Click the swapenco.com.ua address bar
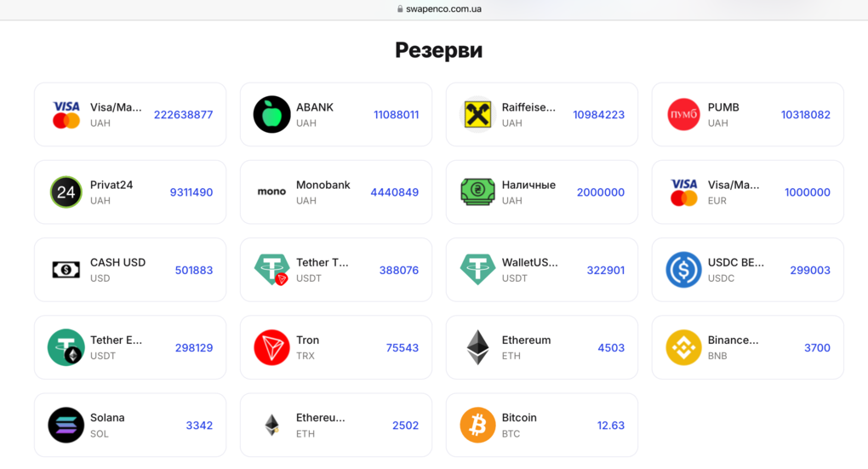Screen dimensions: 868x469 click(439, 9)
